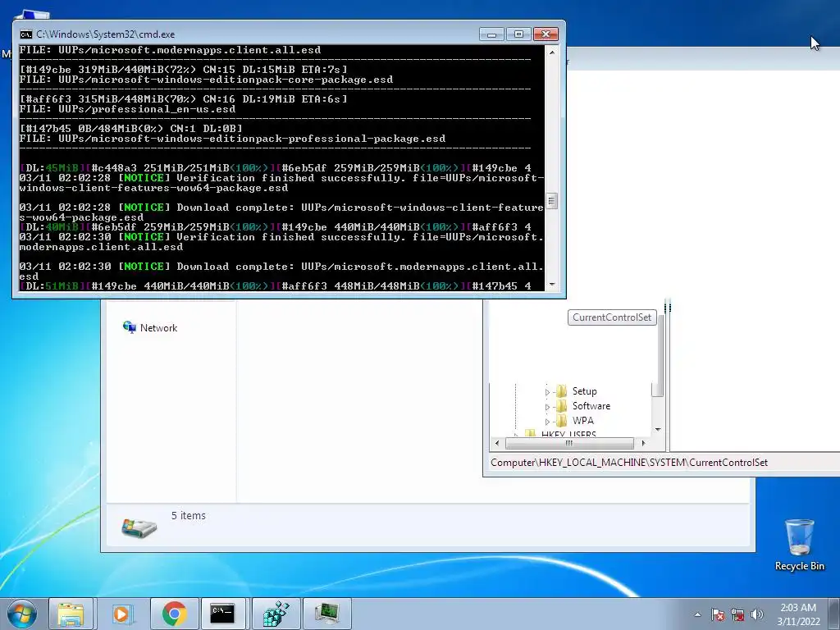The width and height of the screenshot is (840, 630).
Task: Click the Recycle Bin label text
Action: click(x=799, y=566)
